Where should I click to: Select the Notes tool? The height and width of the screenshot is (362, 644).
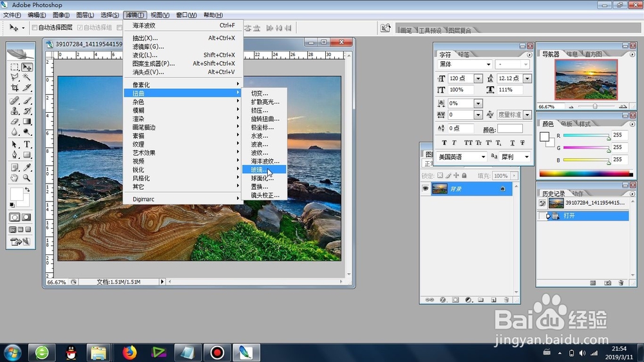(x=15, y=167)
